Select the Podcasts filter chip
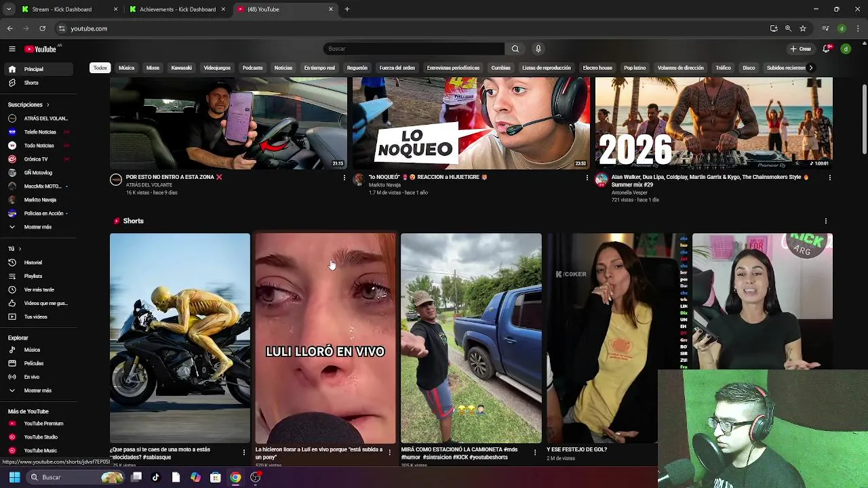 (x=252, y=68)
